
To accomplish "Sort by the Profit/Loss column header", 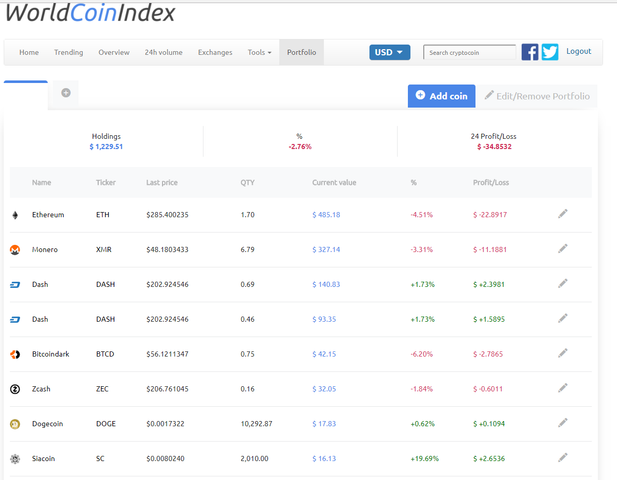I will [491, 183].
